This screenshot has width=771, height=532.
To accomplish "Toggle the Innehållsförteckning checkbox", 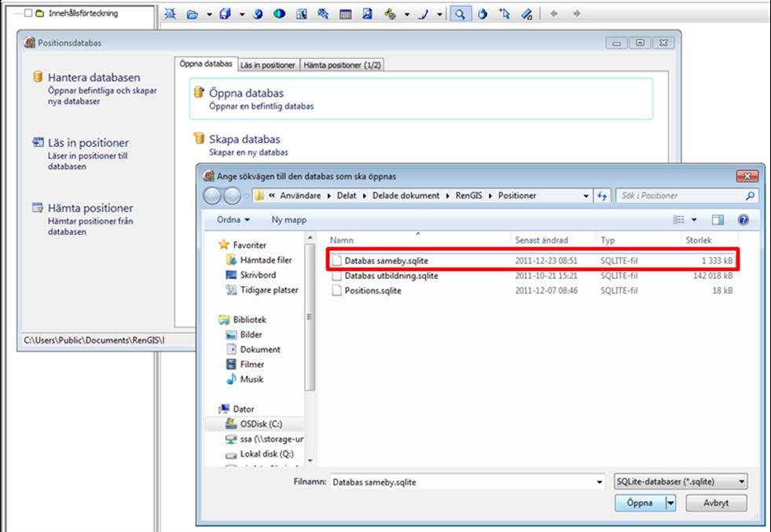I will pos(28,13).
